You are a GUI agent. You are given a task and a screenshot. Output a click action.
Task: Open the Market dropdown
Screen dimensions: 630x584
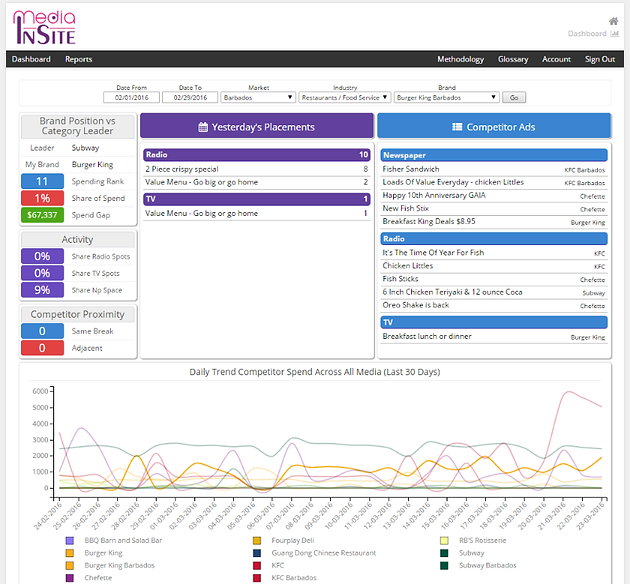(x=258, y=98)
